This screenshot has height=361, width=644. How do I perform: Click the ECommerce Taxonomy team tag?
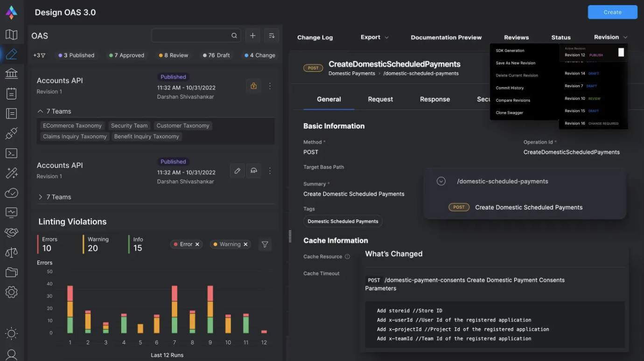point(72,125)
